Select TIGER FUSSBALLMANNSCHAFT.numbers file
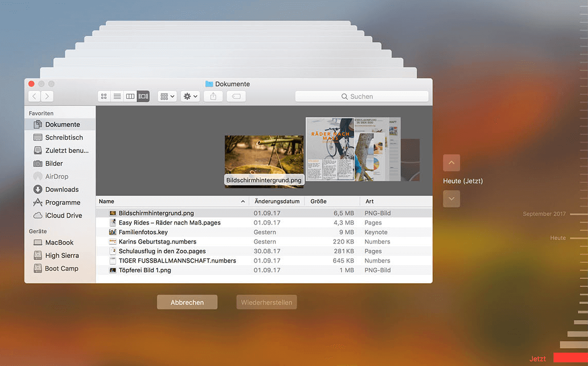 coord(264,261)
